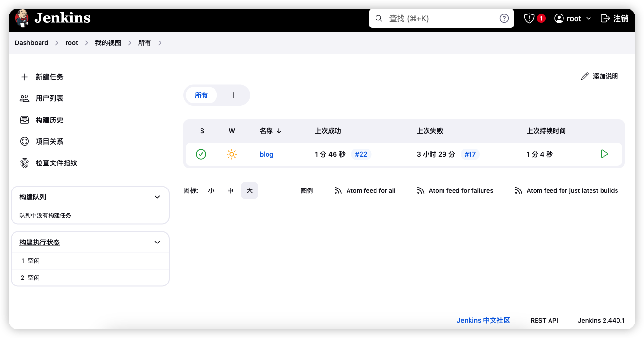644x338 pixels.
Task: Click the Jenkins butler logo
Action: click(x=22, y=18)
